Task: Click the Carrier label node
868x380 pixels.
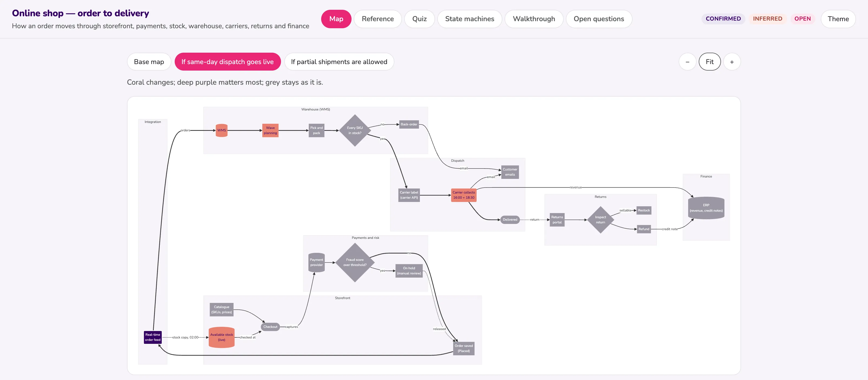Action: click(409, 195)
